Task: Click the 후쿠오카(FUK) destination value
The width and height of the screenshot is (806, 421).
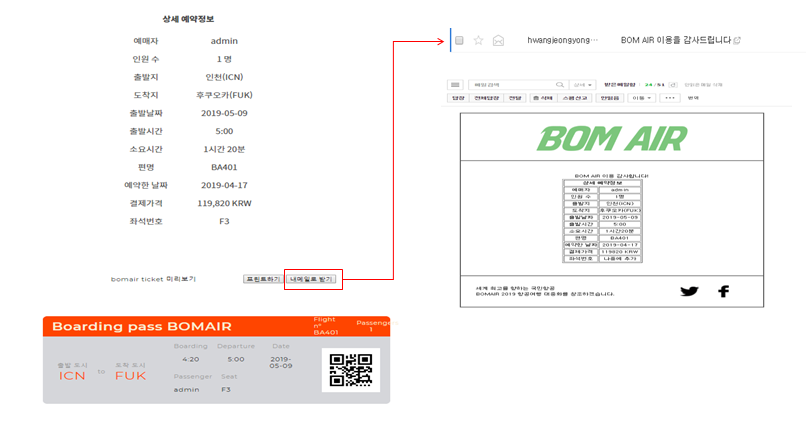Action: click(x=224, y=95)
